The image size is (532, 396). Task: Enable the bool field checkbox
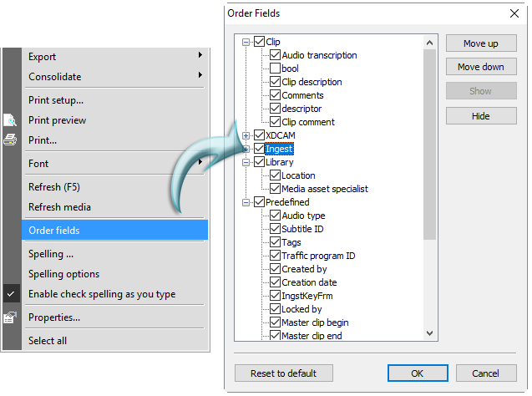click(275, 69)
